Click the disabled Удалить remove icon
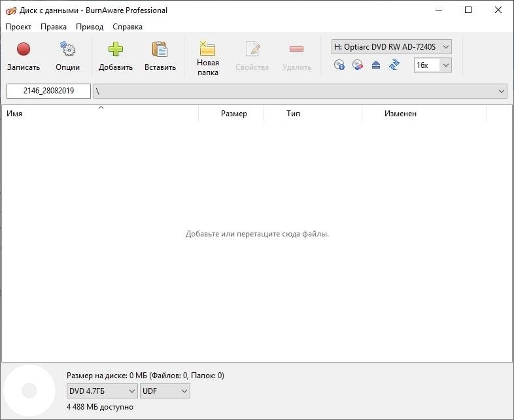 [297, 49]
